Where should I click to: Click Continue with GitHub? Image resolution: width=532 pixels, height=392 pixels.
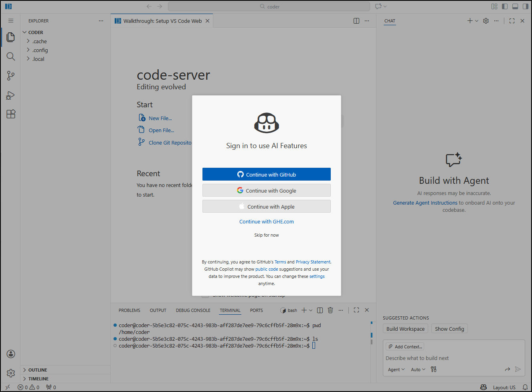(x=266, y=174)
